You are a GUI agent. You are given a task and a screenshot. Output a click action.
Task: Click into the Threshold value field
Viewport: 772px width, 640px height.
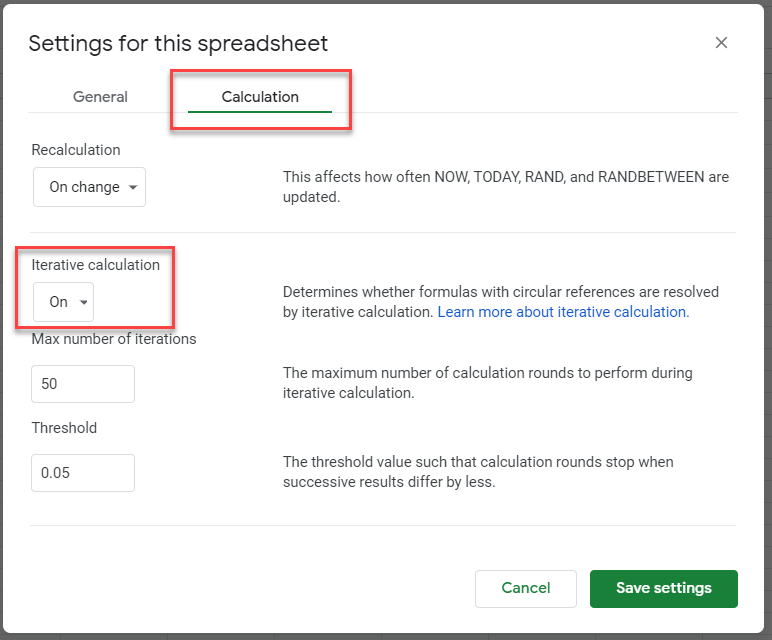pyautogui.click(x=83, y=473)
